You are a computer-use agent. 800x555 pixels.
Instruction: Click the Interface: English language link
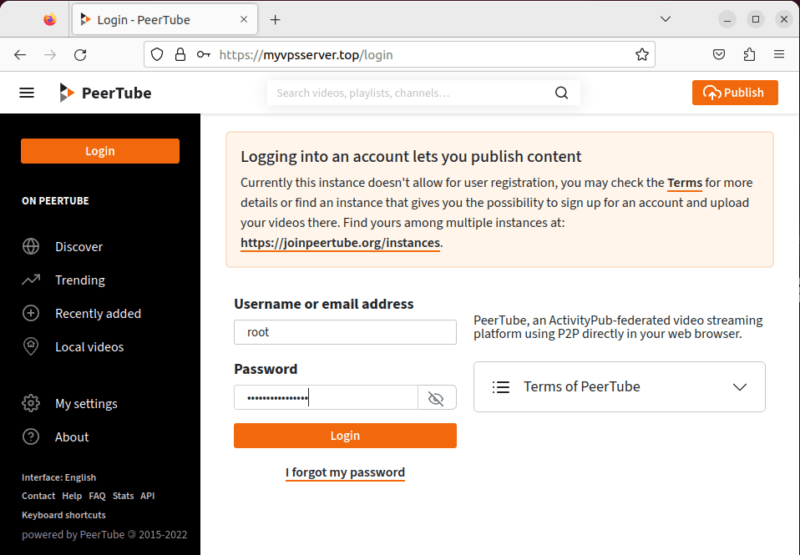tap(59, 477)
